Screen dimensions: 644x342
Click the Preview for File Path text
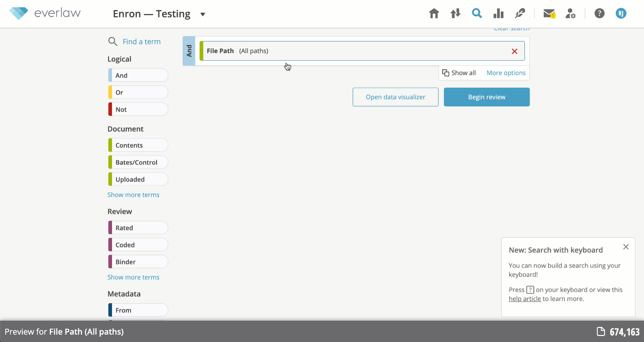click(x=64, y=332)
